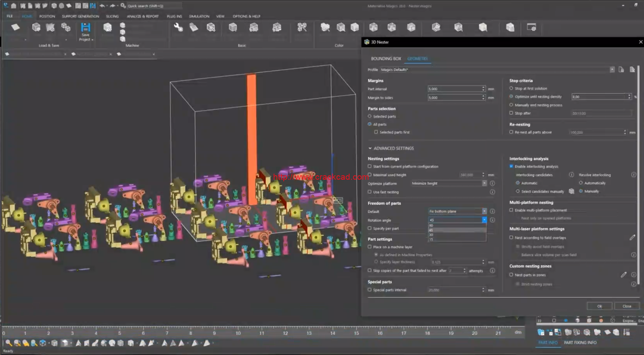644x355 pixels.
Task: Click the redo arrow in quick toolbar
Action: point(113,6)
